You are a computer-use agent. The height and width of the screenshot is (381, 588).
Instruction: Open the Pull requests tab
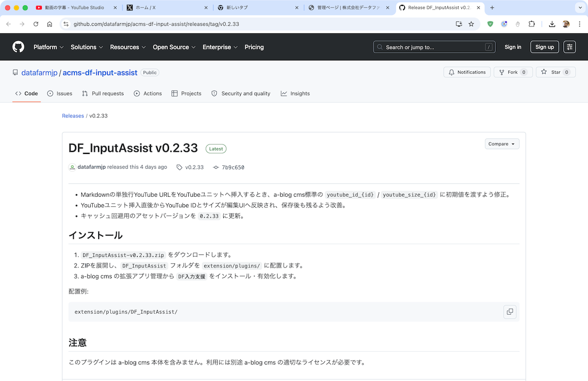click(x=103, y=94)
